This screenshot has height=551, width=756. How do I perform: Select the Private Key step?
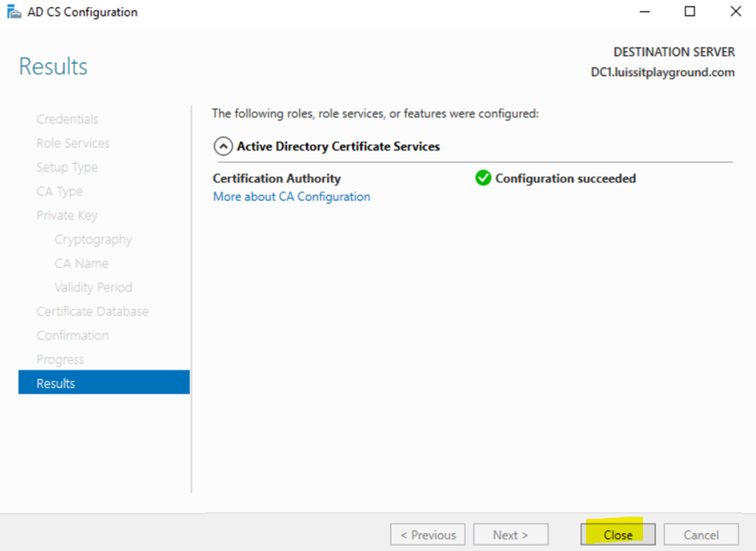tap(67, 215)
